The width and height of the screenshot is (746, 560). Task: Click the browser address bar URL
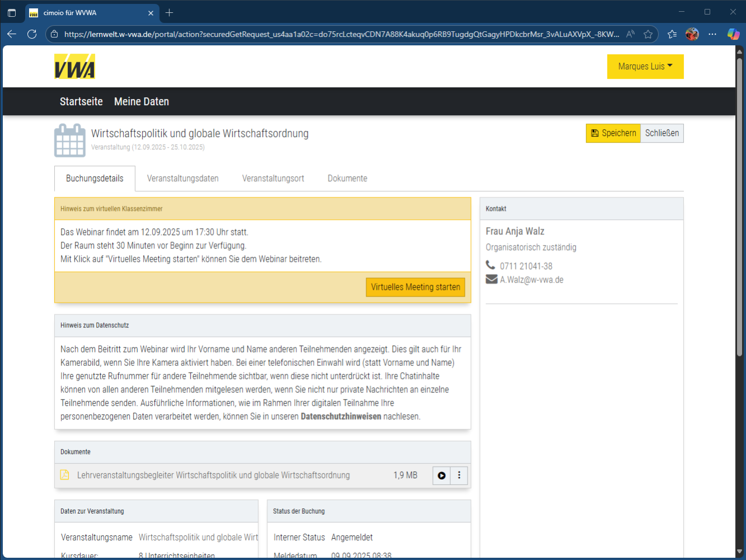click(341, 34)
